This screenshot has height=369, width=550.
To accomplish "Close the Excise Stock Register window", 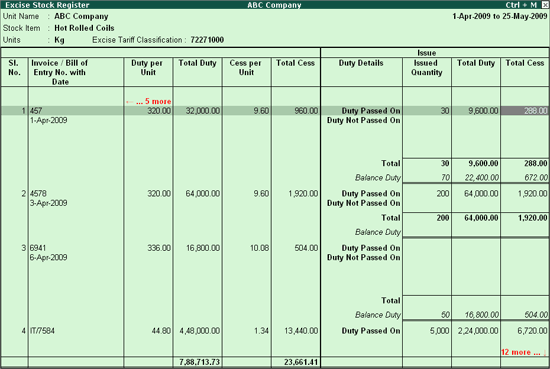I will [x=544, y=5].
